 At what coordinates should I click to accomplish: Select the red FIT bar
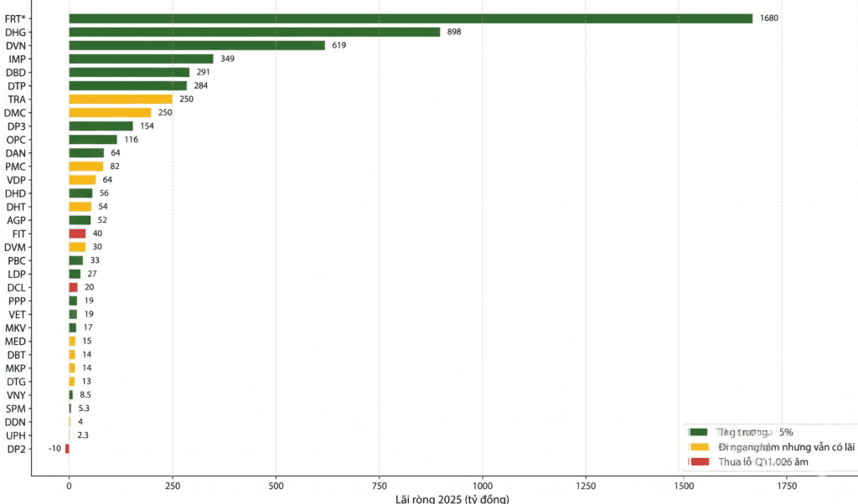77,234
